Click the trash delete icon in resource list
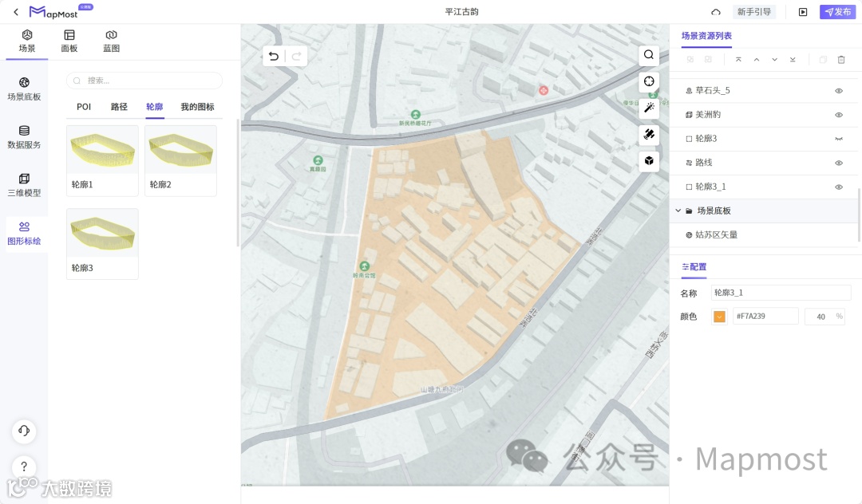Viewport: 862px width, 504px height. pyautogui.click(x=841, y=60)
